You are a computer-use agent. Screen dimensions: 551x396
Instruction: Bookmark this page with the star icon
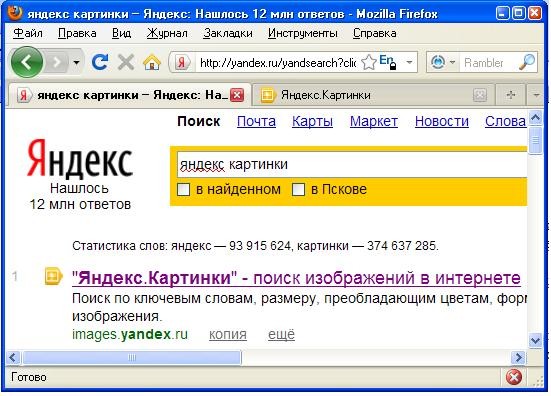[x=368, y=63]
